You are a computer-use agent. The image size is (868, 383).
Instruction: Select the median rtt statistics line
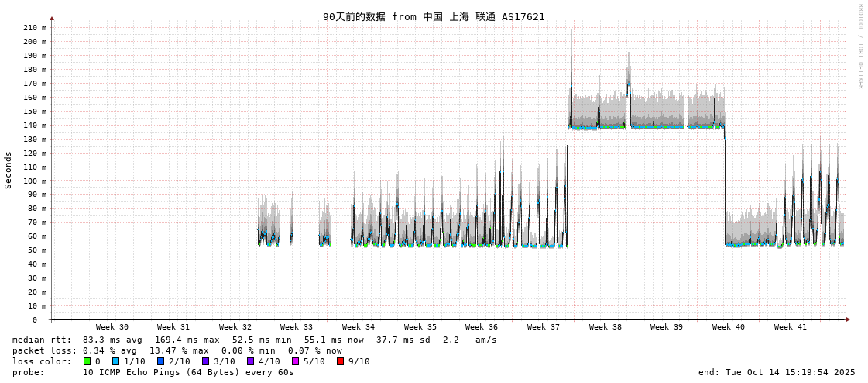click(x=254, y=340)
